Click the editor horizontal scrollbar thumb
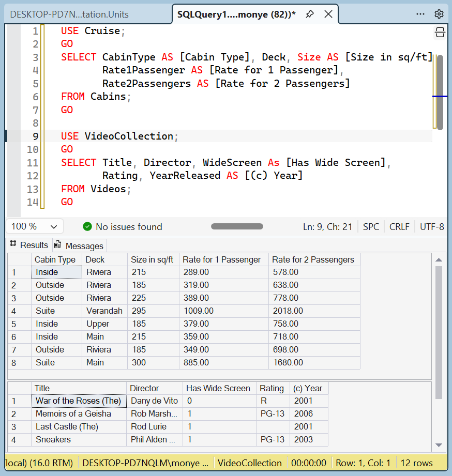Screen dimensions: 452x476 point(237,226)
